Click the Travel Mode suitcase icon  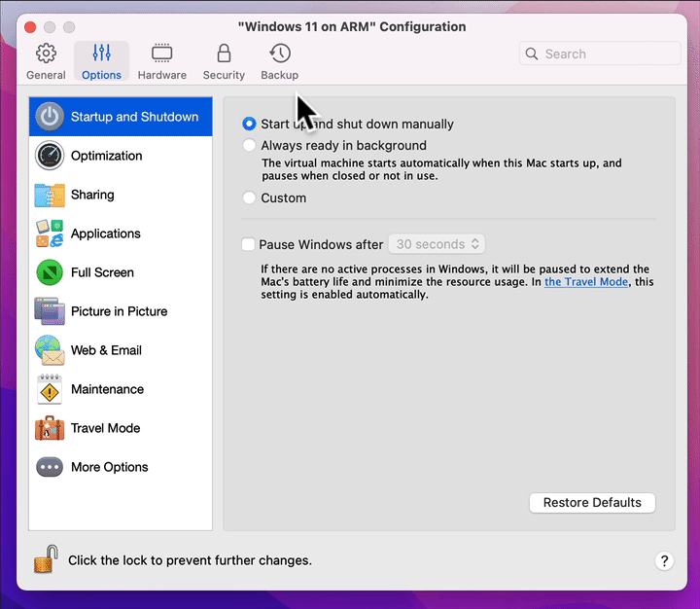(50, 428)
